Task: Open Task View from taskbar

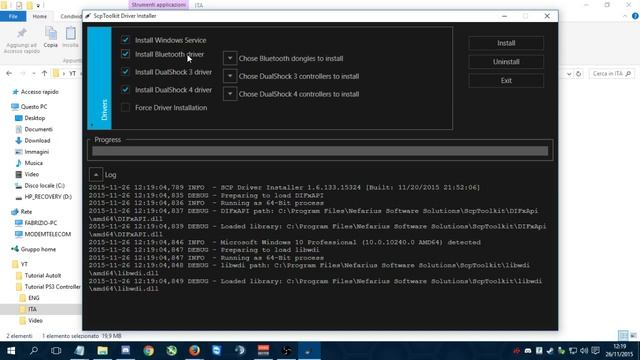Action: tap(56, 351)
